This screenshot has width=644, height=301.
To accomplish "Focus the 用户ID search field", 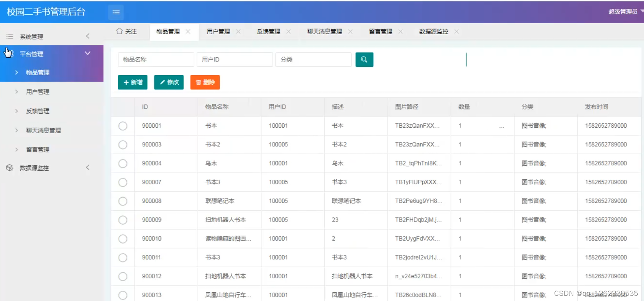I will (235, 60).
